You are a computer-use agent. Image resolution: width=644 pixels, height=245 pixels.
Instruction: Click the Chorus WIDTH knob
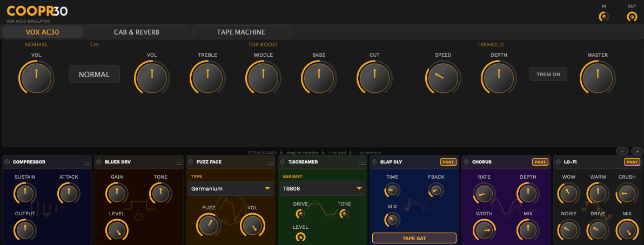[484, 230]
